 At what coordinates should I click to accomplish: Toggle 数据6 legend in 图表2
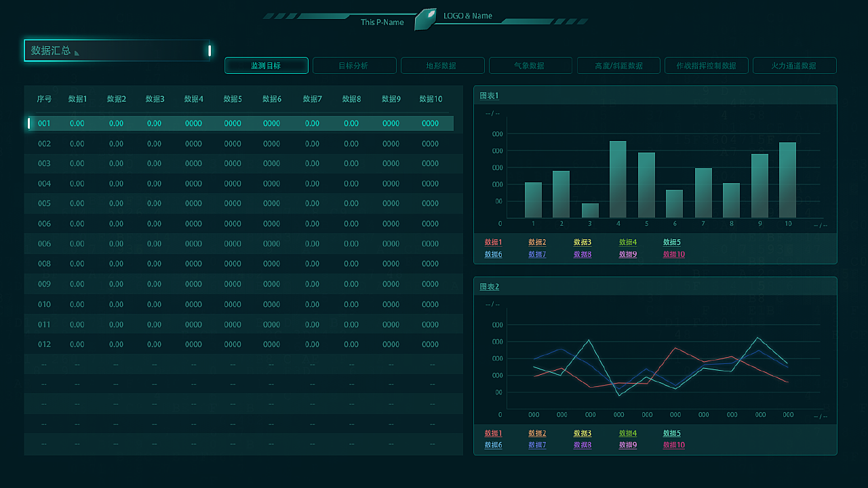click(x=493, y=445)
